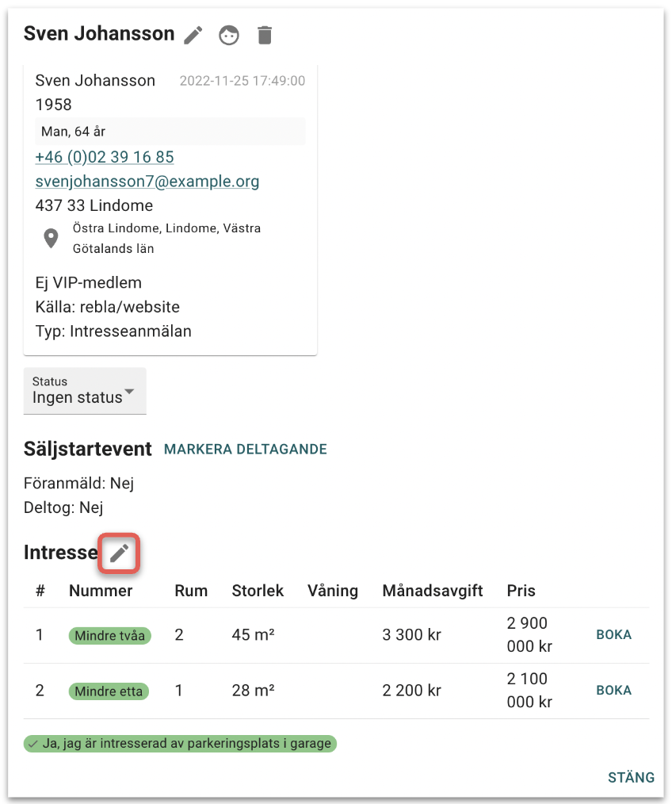Close dialog with STÄNG button
The image size is (672, 804).
pyautogui.click(x=631, y=777)
